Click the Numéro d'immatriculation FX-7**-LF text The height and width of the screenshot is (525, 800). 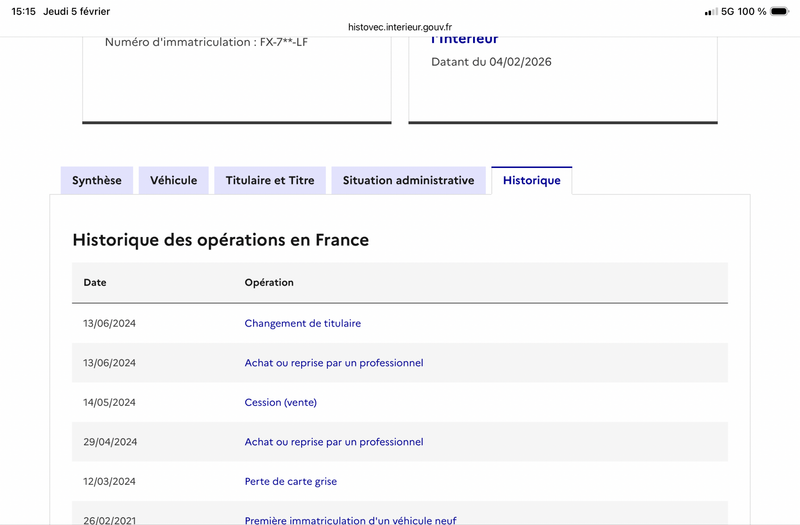206,42
